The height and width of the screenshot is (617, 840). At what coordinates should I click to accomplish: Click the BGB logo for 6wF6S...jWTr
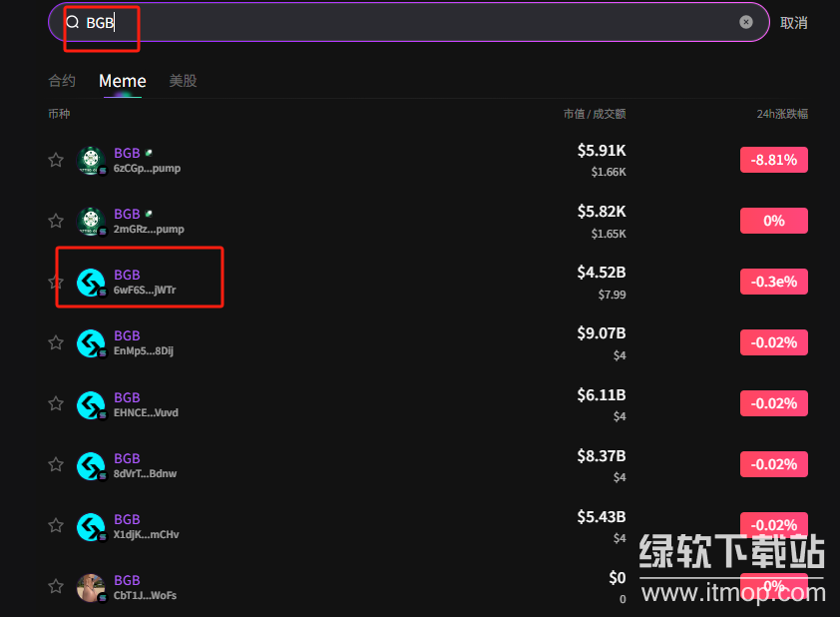click(91, 283)
